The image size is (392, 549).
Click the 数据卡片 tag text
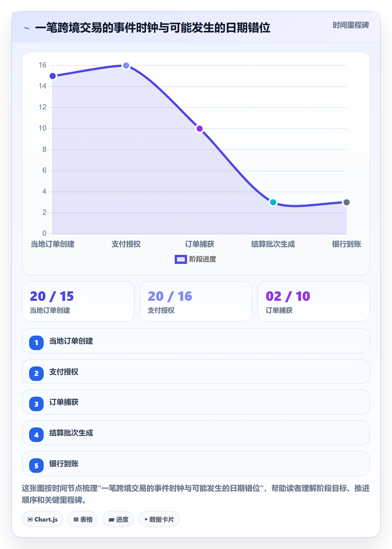pyautogui.click(x=162, y=520)
